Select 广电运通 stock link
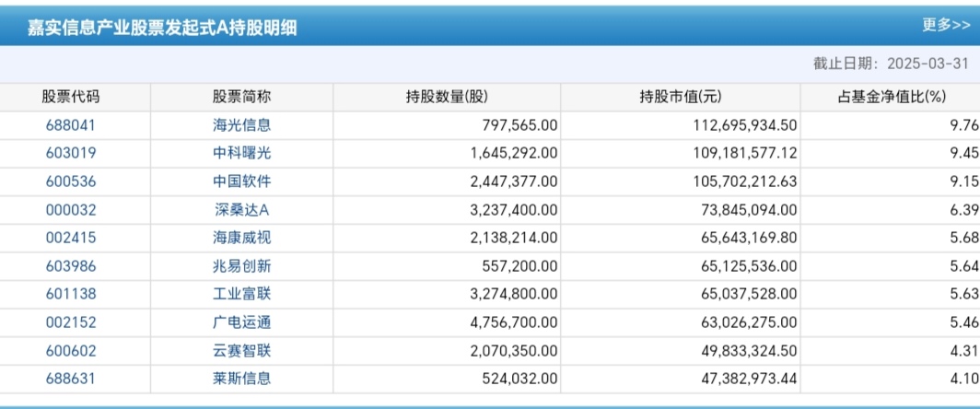This screenshot has height=409, width=980. [x=241, y=322]
